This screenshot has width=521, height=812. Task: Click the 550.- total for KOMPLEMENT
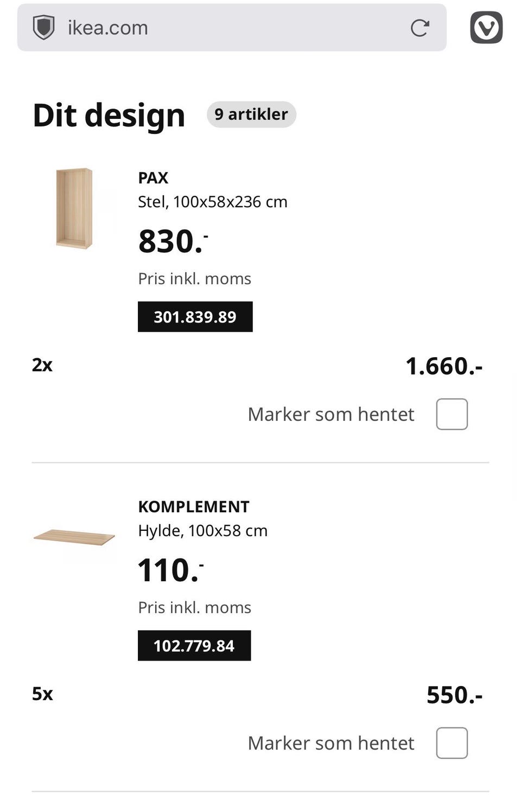click(454, 695)
